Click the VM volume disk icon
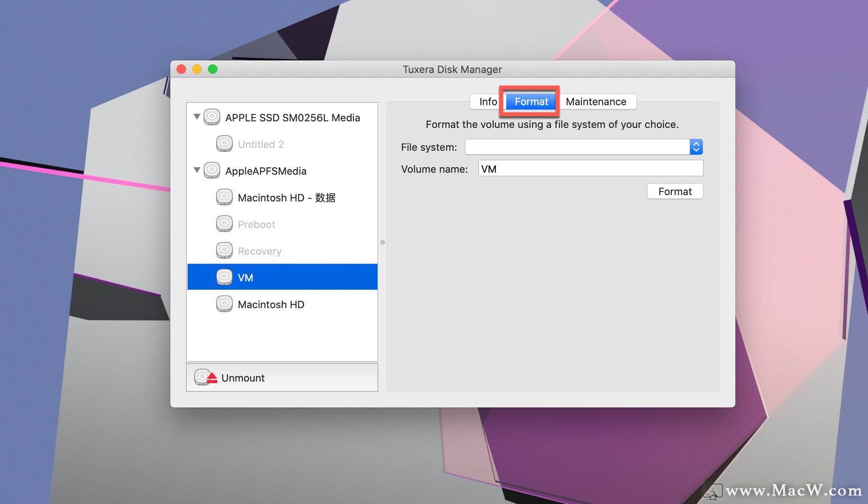868x504 pixels. tap(224, 277)
